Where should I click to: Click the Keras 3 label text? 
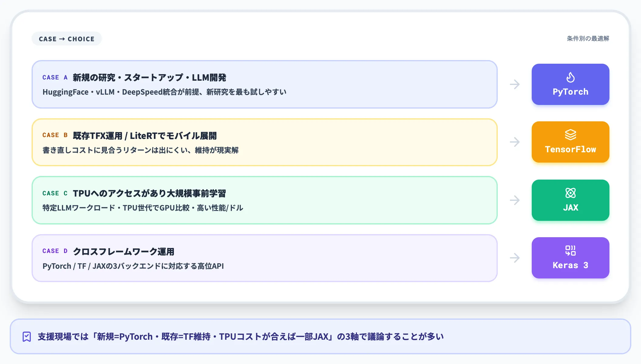(570, 265)
